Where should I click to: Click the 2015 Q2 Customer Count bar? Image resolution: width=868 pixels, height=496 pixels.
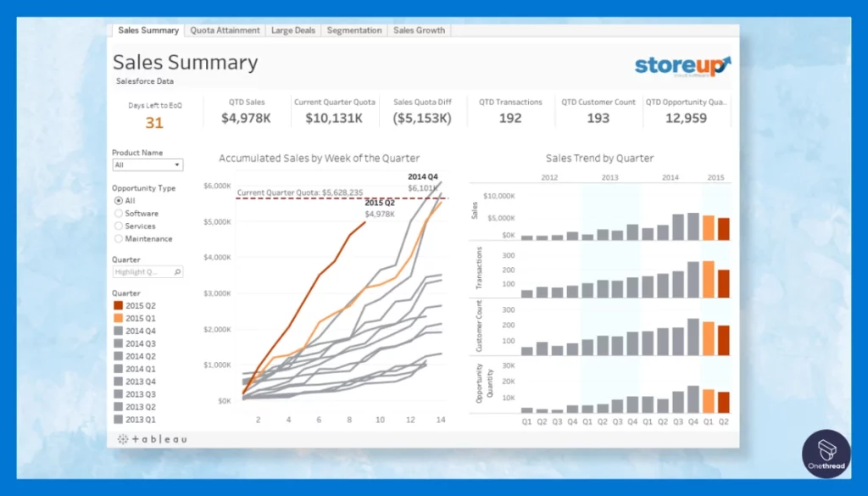pos(724,341)
